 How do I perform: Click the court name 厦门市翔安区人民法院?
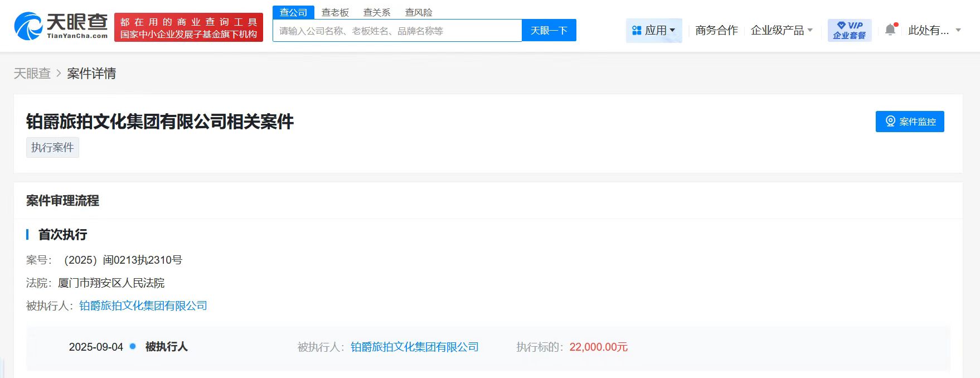111,283
